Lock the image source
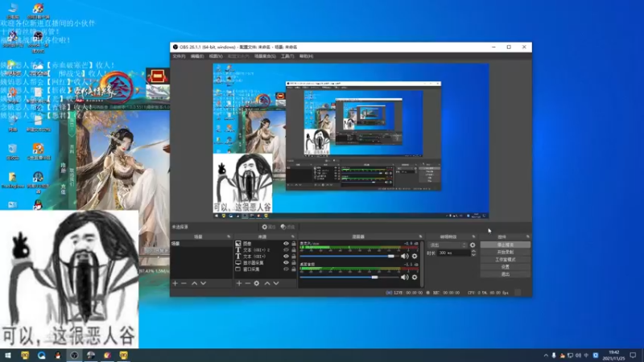This screenshot has height=362, width=644. pos(293,244)
